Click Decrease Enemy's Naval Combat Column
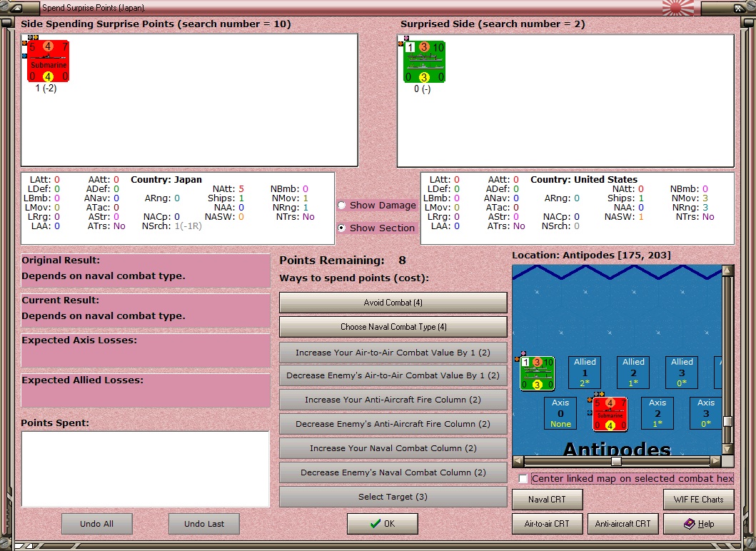756x551 pixels. (x=393, y=472)
